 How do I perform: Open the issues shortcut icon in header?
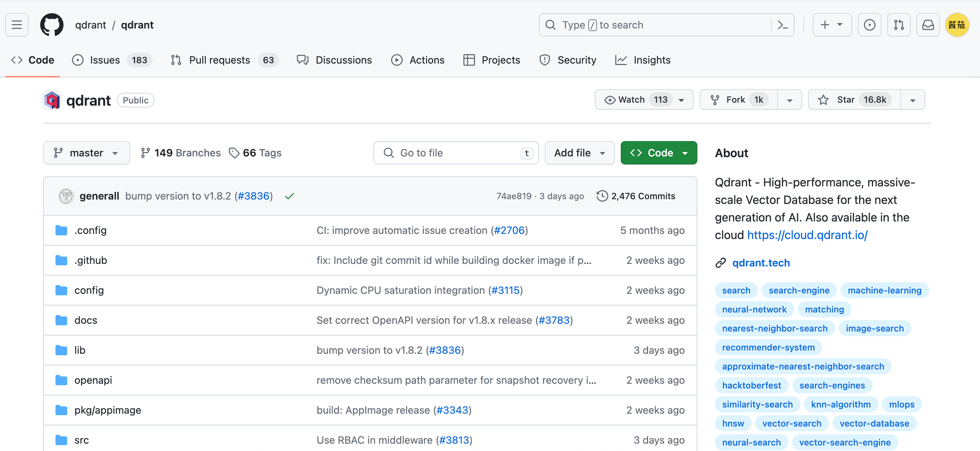point(869,25)
